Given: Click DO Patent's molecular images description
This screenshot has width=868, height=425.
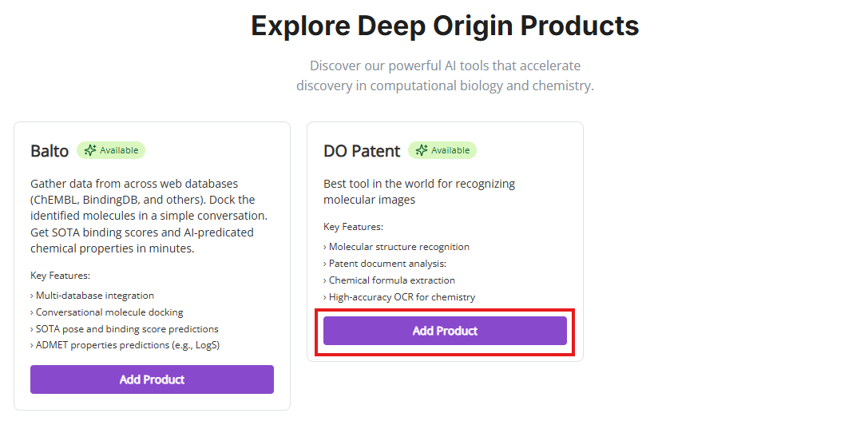Looking at the screenshot, I should 419,192.
